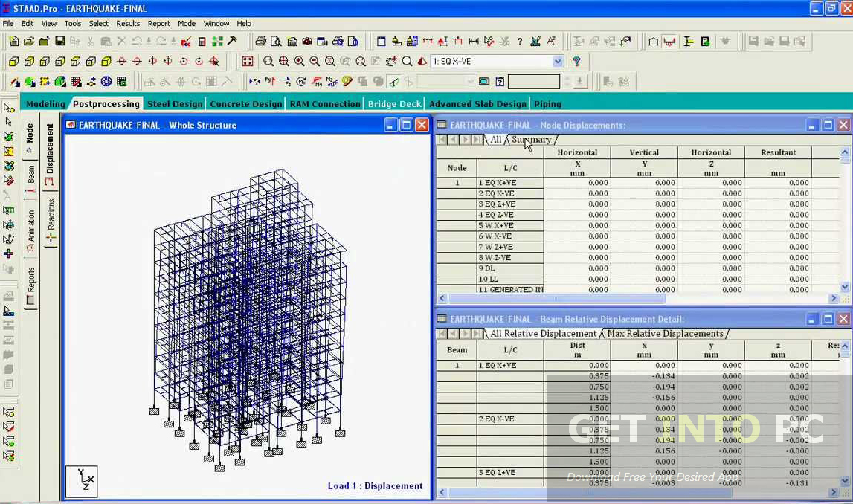Click the axis orientation icon in structure view
This screenshot has height=504, width=853.
(x=82, y=481)
